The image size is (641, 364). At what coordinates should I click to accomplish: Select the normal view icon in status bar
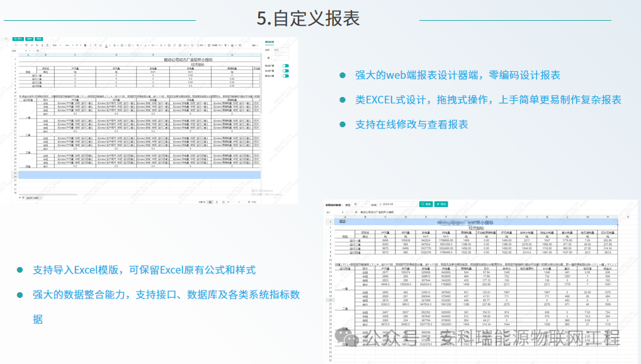click(210, 202)
